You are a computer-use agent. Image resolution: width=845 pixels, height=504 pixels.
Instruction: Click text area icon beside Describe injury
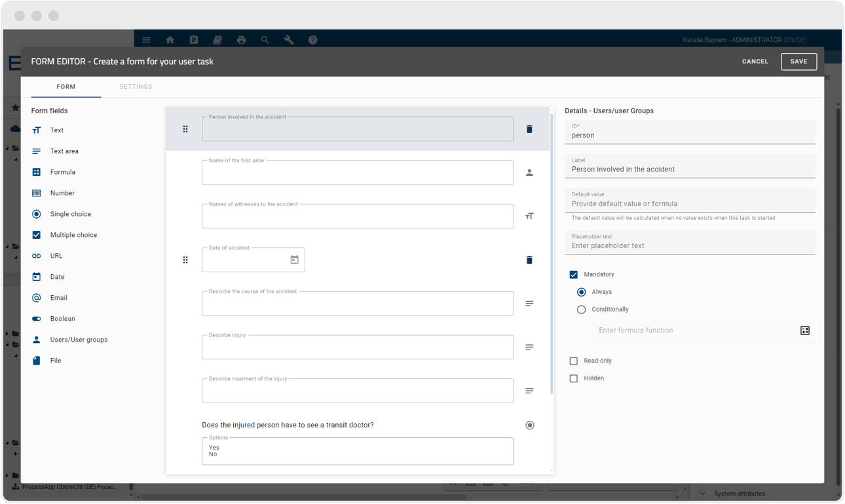tap(529, 347)
